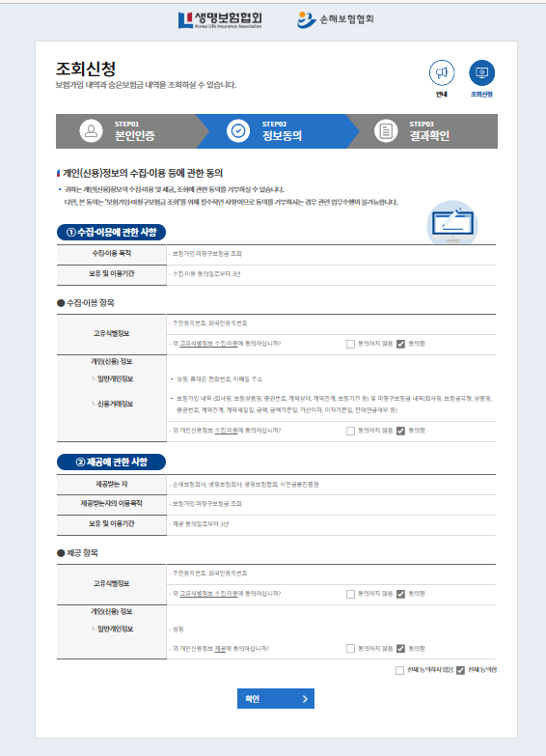The width and height of the screenshot is (546, 756).
Task: Click the ① 수집·이용에 관한 사항 heading
Action: [111, 232]
